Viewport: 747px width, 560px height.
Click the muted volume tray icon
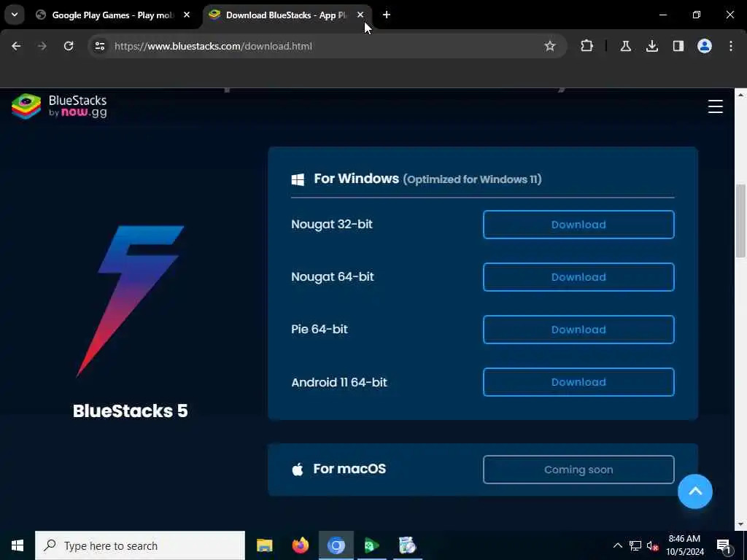click(652, 545)
